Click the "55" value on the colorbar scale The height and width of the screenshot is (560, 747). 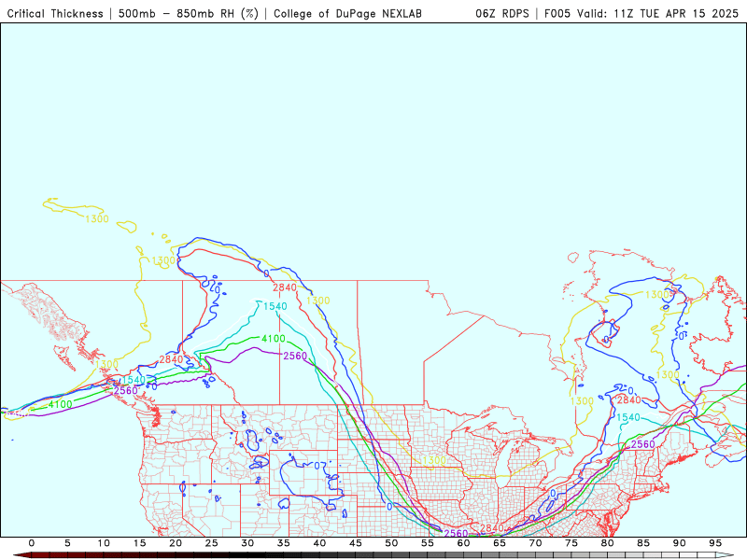[428, 543]
